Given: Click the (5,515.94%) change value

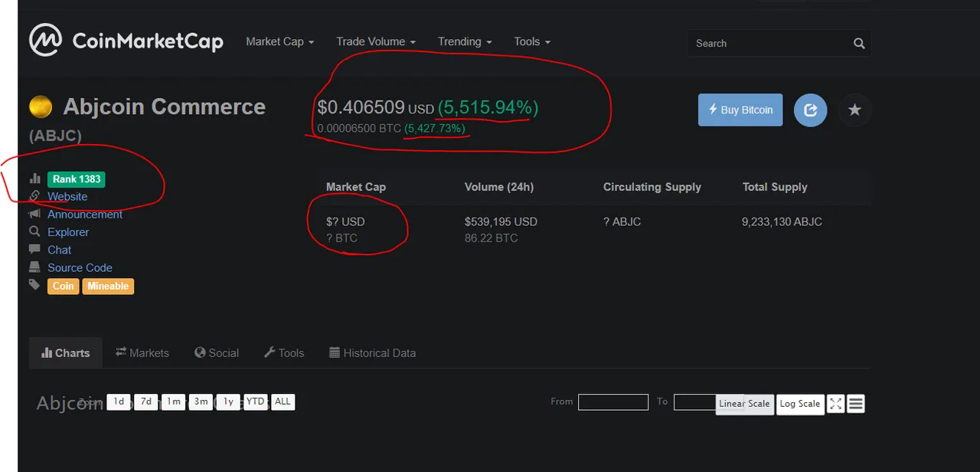Looking at the screenshot, I should [x=488, y=108].
